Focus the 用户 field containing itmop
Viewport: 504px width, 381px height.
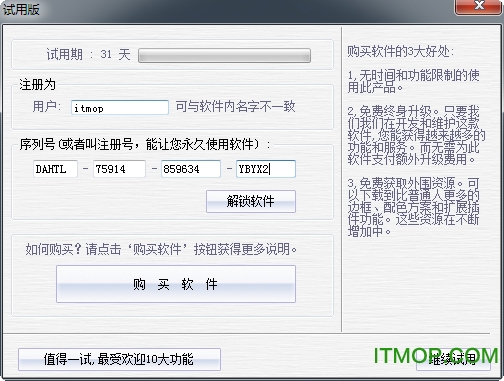pyautogui.click(x=120, y=108)
